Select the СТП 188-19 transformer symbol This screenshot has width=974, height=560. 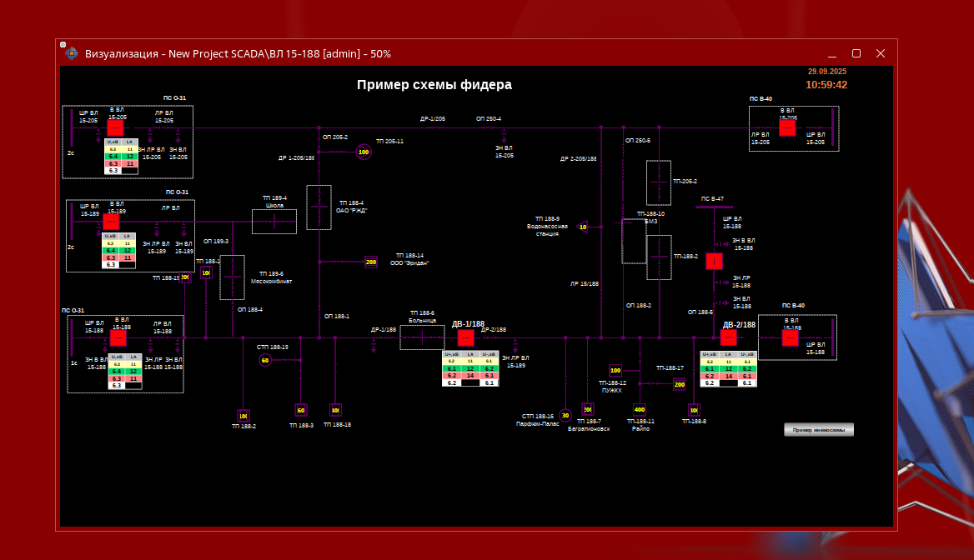click(x=265, y=360)
